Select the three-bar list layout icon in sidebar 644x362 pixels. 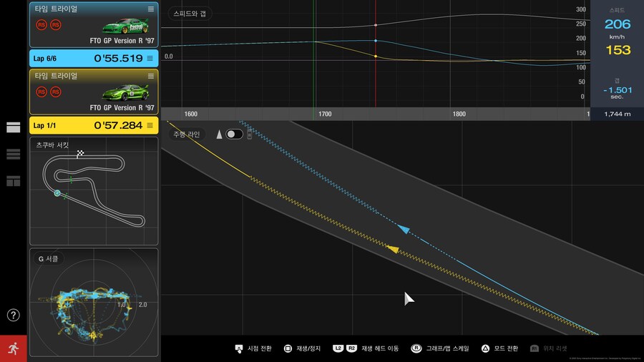pos(13,154)
